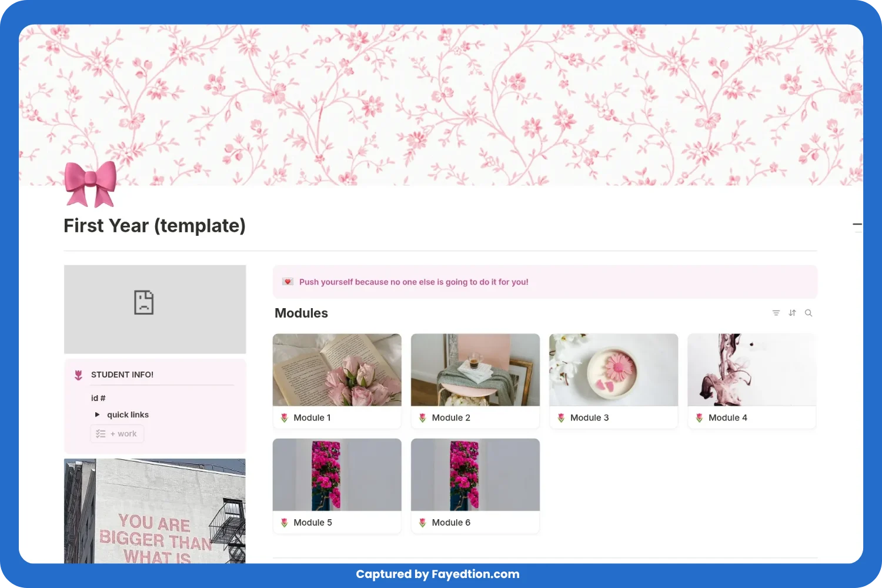Open the Module 6 page link

451,522
